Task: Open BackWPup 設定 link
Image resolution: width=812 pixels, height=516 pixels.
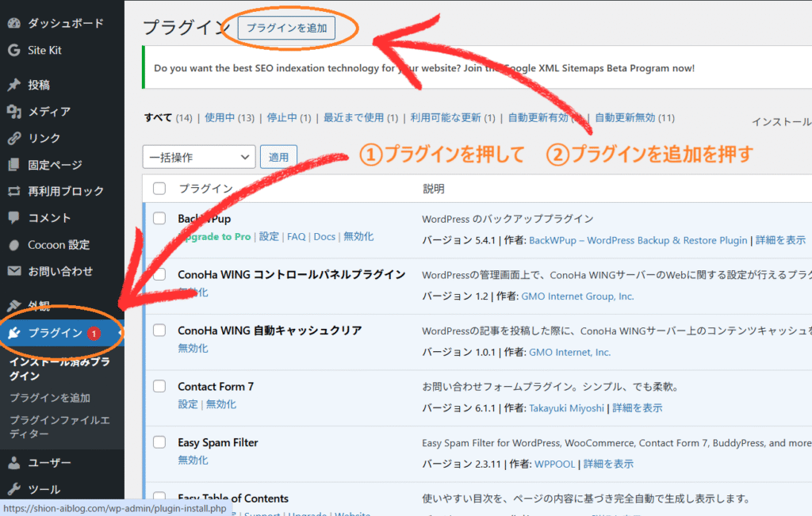Action: tap(269, 236)
